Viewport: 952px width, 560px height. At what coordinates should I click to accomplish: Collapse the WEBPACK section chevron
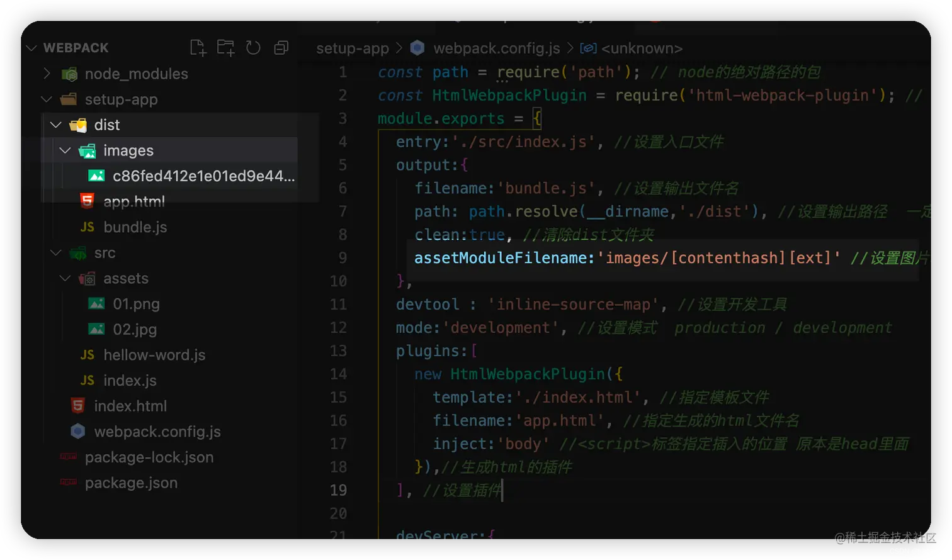[x=31, y=48]
